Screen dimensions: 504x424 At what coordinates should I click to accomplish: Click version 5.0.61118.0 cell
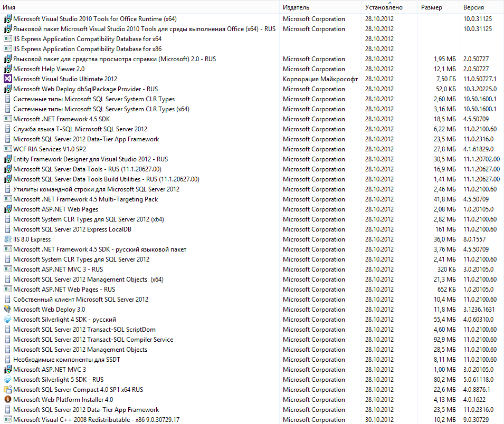[478, 379]
